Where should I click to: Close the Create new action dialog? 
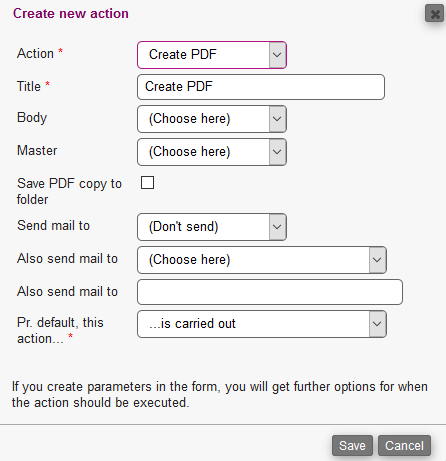point(434,14)
